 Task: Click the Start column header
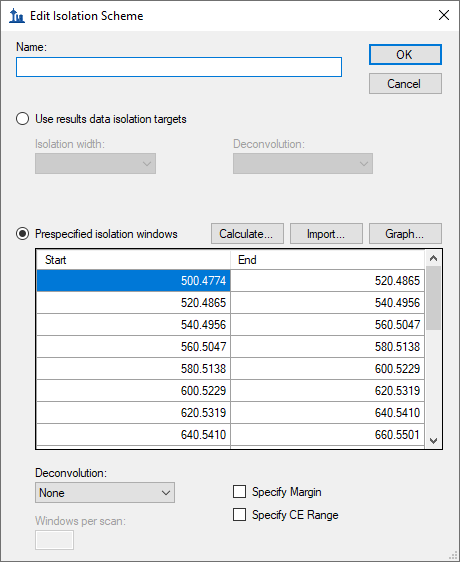click(133, 260)
